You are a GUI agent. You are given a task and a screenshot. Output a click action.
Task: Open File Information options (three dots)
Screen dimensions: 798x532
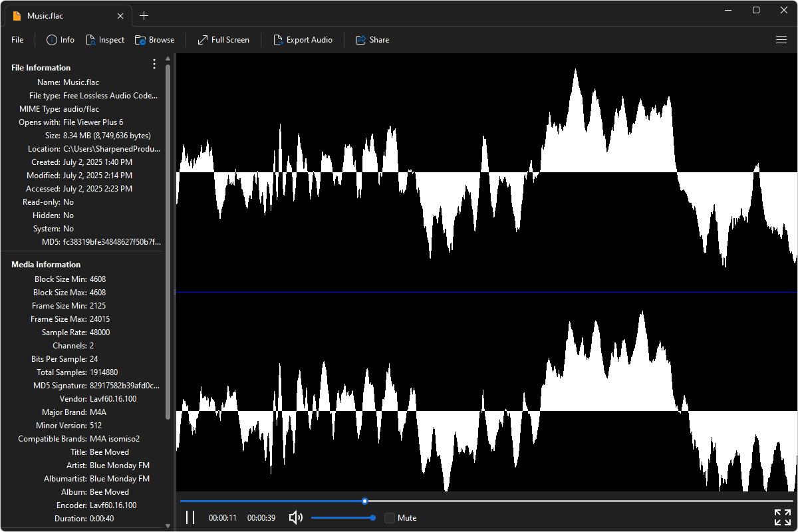coord(154,64)
